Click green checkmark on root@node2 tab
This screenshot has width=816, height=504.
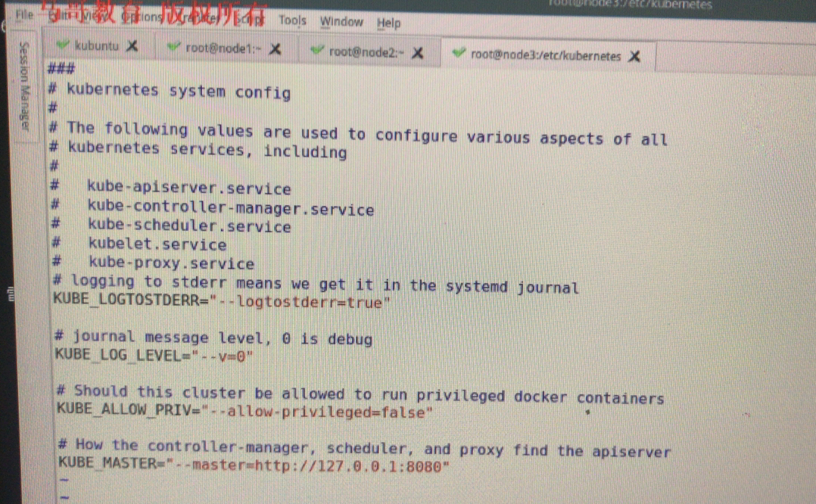click(316, 51)
